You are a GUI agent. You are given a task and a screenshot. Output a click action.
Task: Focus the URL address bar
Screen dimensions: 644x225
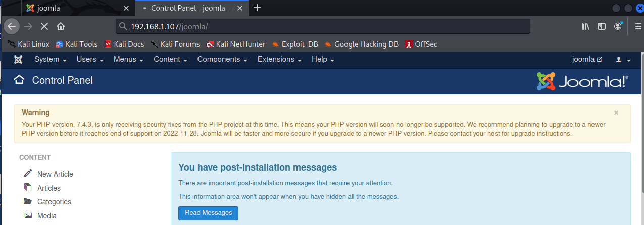[x=323, y=26]
